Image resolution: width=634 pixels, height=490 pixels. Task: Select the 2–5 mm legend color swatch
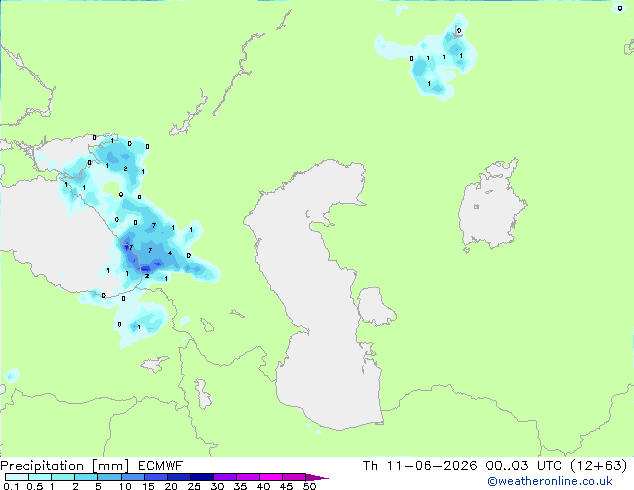point(86,477)
